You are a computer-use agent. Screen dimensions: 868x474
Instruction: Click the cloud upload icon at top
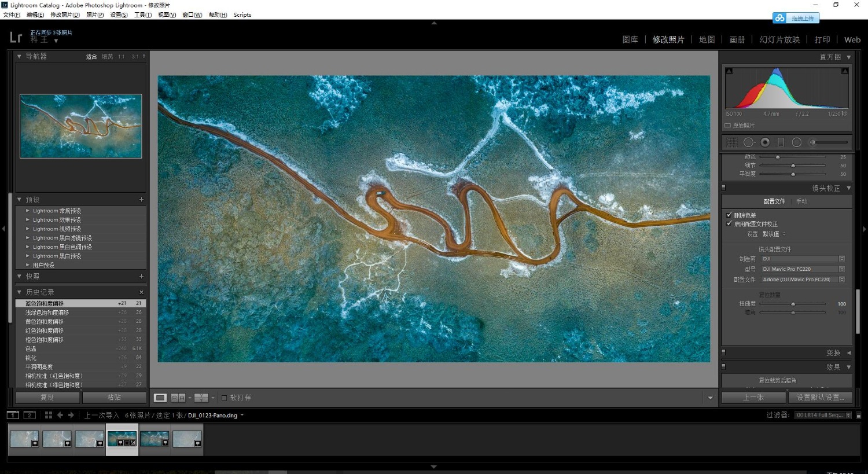coord(780,18)
